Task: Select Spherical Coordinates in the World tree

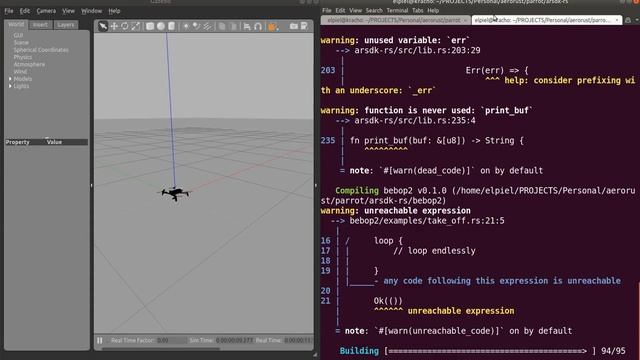Action: click(x=41, y=50)
